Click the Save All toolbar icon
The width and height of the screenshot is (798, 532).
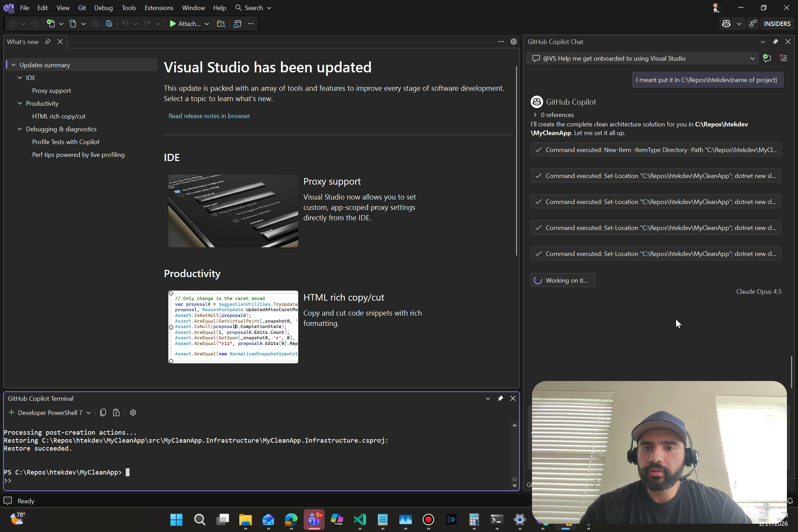tap(109, 24)
